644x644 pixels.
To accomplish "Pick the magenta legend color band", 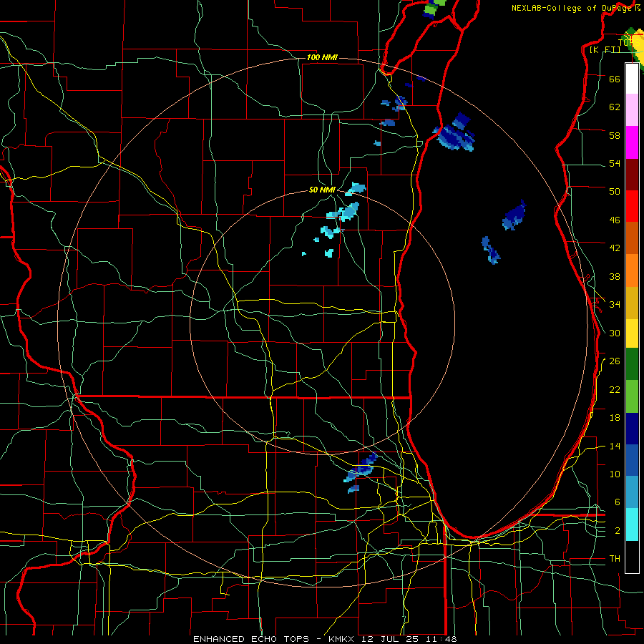I will click(x=632, y=142).
